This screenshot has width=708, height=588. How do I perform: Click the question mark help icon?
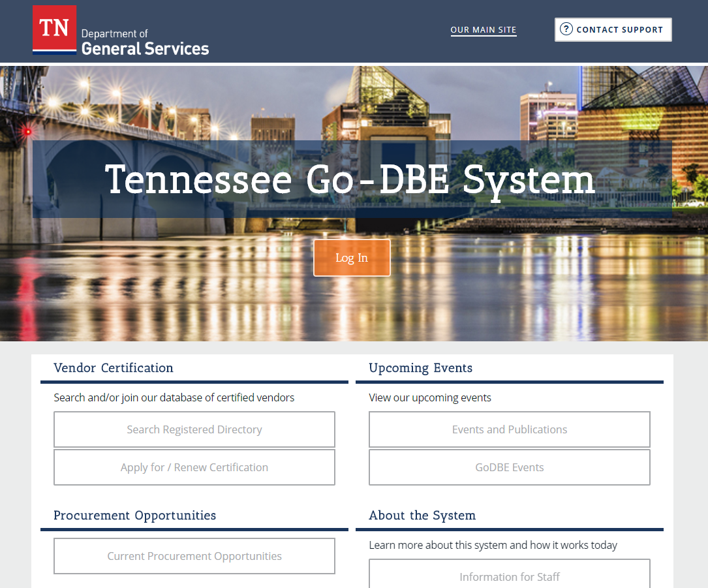[566, 29]
